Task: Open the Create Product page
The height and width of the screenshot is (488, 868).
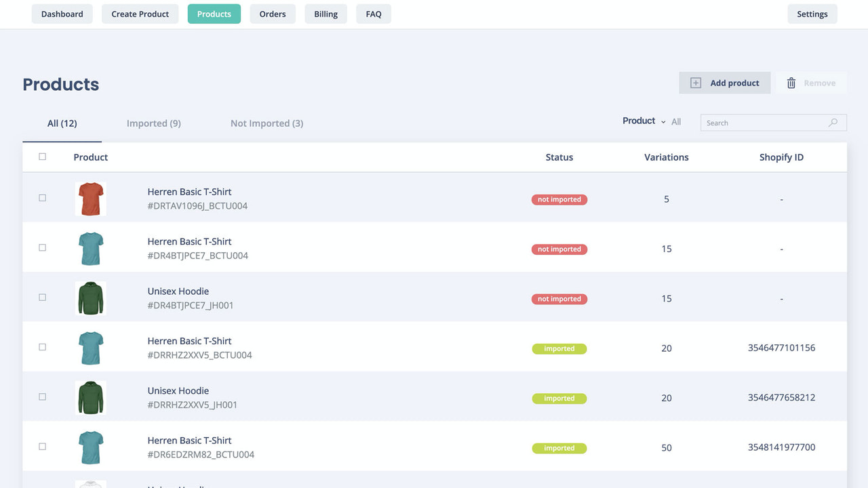Action: (x=140, y=14)
